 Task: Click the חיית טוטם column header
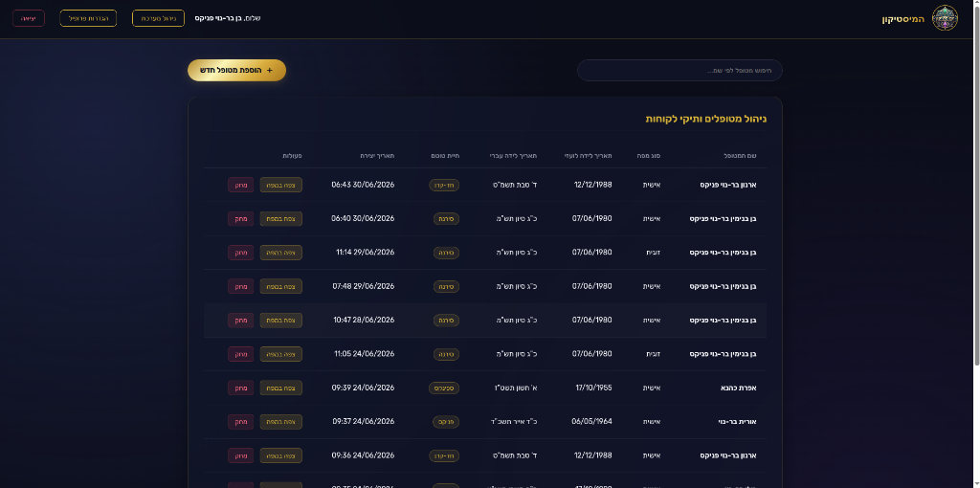[x=445, y=156]
